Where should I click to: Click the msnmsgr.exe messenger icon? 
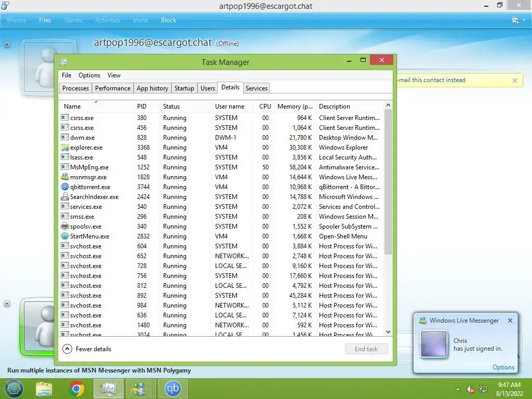[x=65, y=177]
